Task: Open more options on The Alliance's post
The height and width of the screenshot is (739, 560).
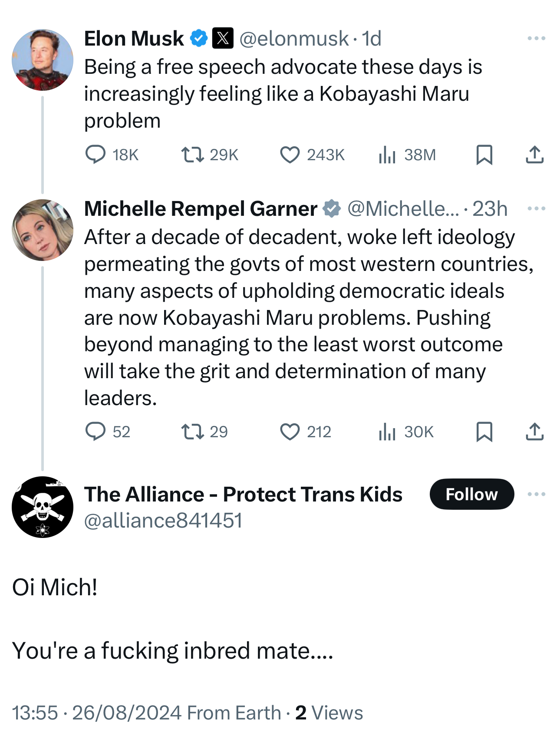Action: (x=536, y=494)
